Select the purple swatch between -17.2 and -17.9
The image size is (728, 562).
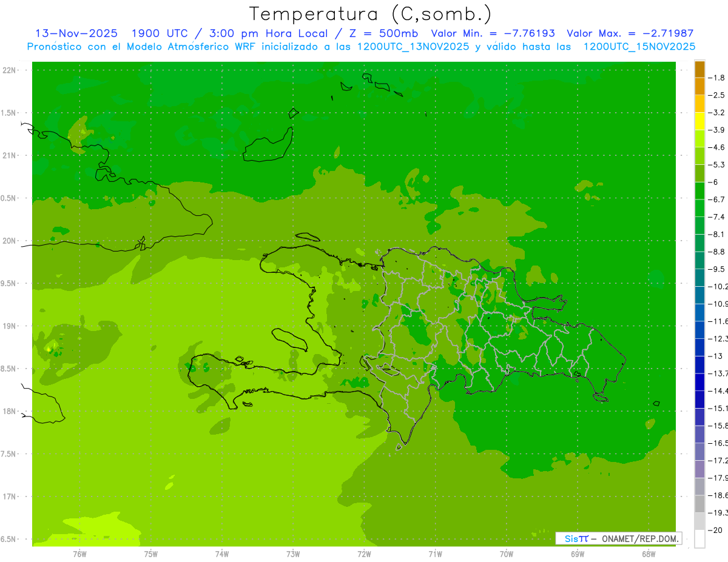699,469
